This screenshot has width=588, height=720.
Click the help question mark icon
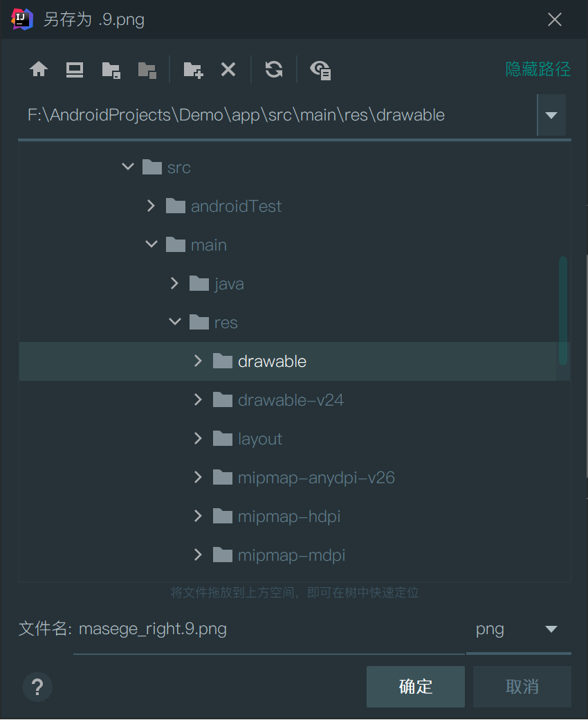tap(37, 687)
